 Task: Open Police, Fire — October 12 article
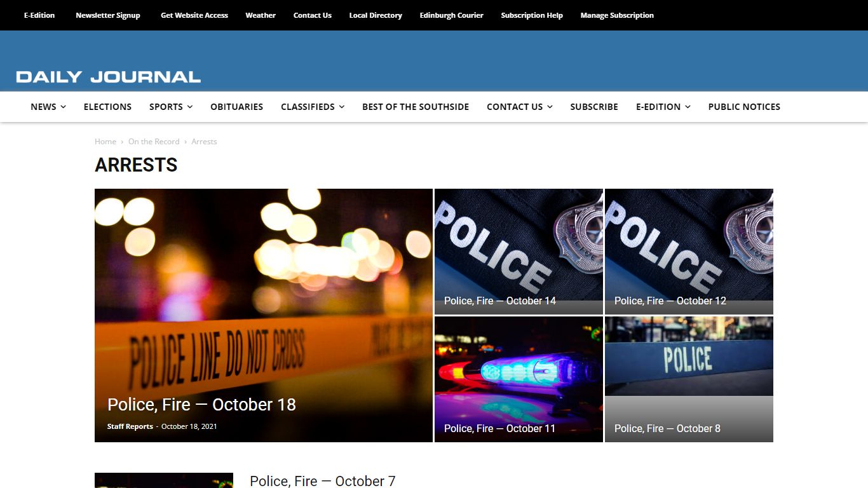[x=670, y=301]
